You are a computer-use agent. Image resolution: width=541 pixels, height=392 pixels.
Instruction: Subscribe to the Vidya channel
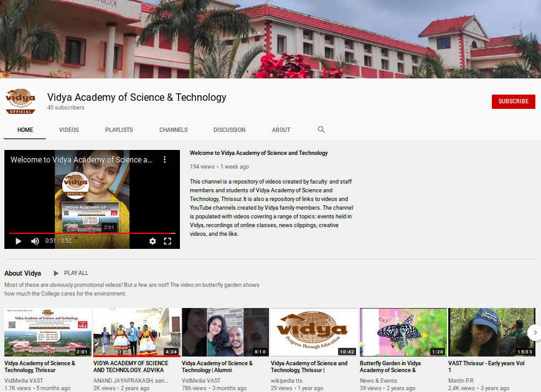coord(514,101)
